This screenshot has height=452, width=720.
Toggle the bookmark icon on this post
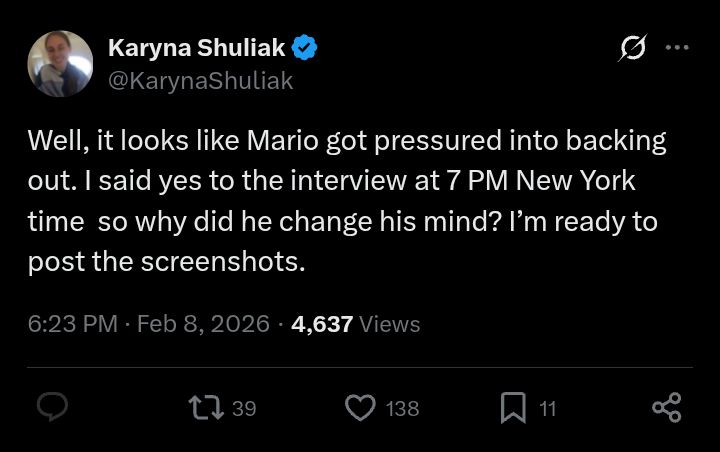pos(513,407)
